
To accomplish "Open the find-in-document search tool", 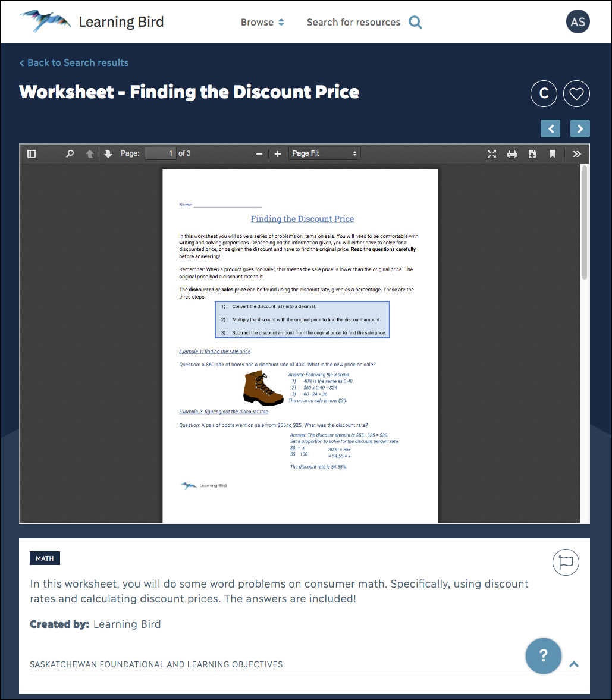I will click(70, 153).
